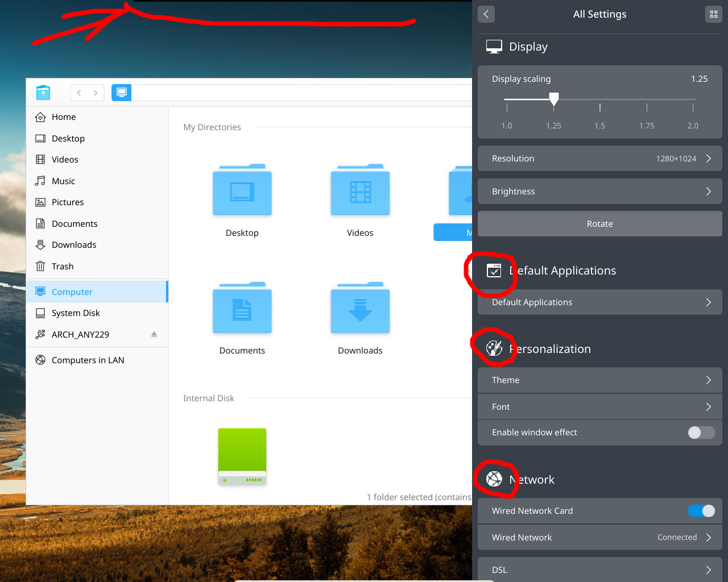This screenshot has height=582, width=728.
Task: Click the computer address bar icon
Action: (122, 92)
